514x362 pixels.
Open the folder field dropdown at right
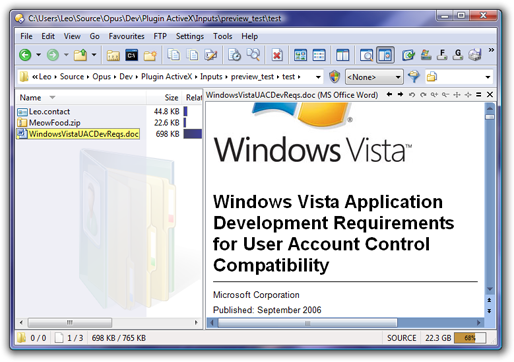[x=488, y=77]
